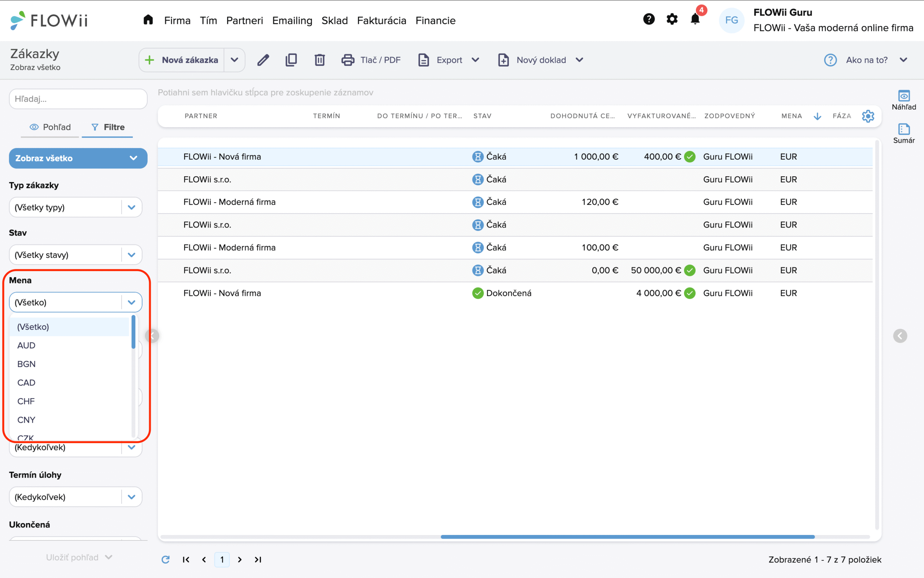Expand the Zobraz všetko view selector
The height and width of the screenshot is (578, 924).
click(x=78, y=158)
